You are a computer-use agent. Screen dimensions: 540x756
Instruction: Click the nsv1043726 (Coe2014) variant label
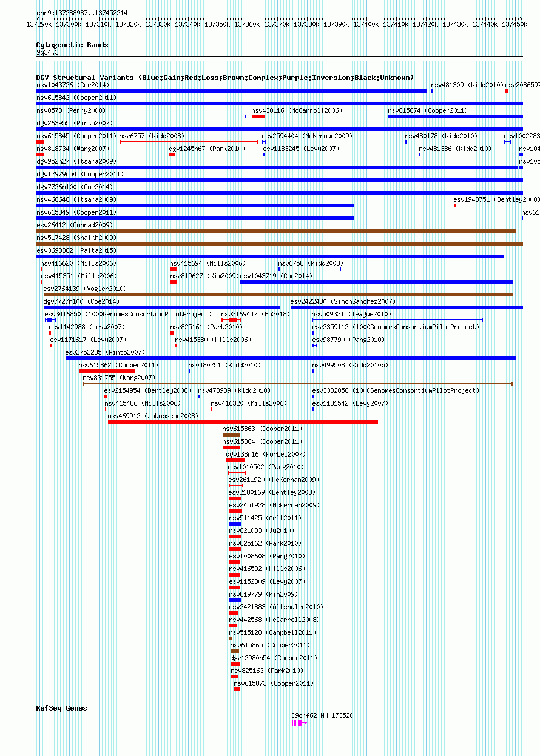pos(73,85)
